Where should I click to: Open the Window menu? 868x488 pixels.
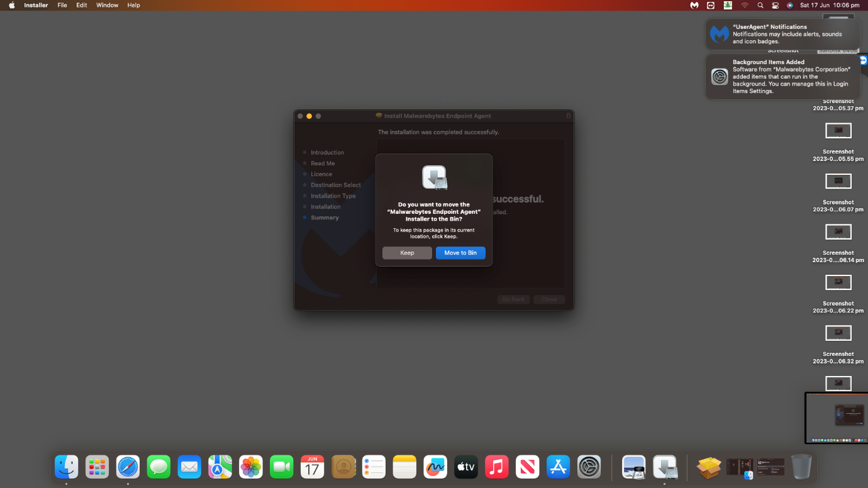(107, 5)
